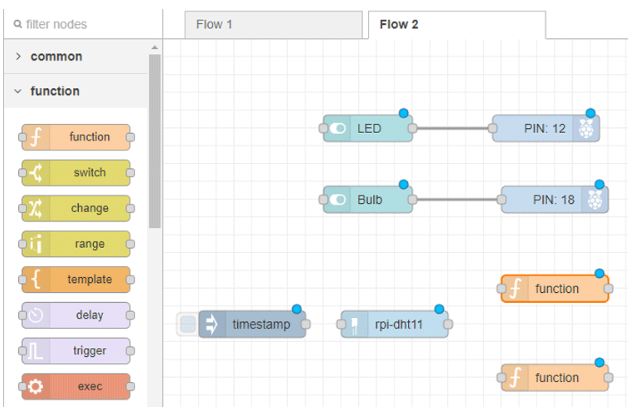Click the trigger node pulse icon
Viewport: 642px width, 419px height.
(35, 351)
